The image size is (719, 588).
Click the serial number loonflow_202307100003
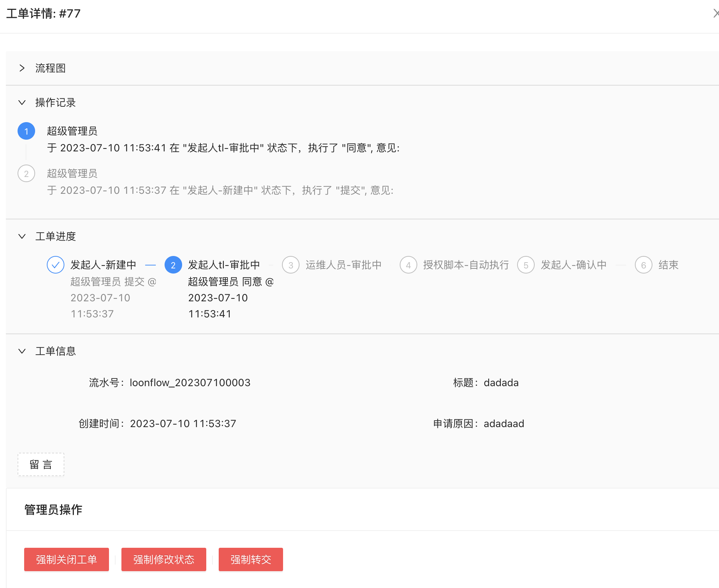pyautogui.click(x=190, y=382)
